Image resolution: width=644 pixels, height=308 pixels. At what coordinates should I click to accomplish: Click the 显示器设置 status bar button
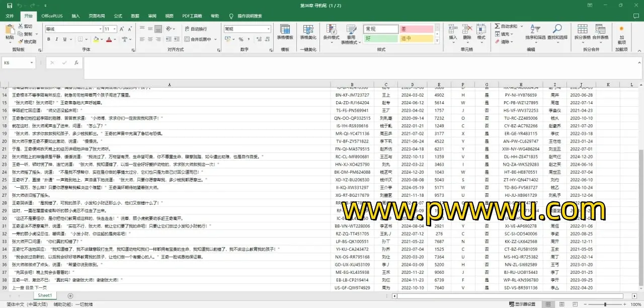[x=521, y=304]
